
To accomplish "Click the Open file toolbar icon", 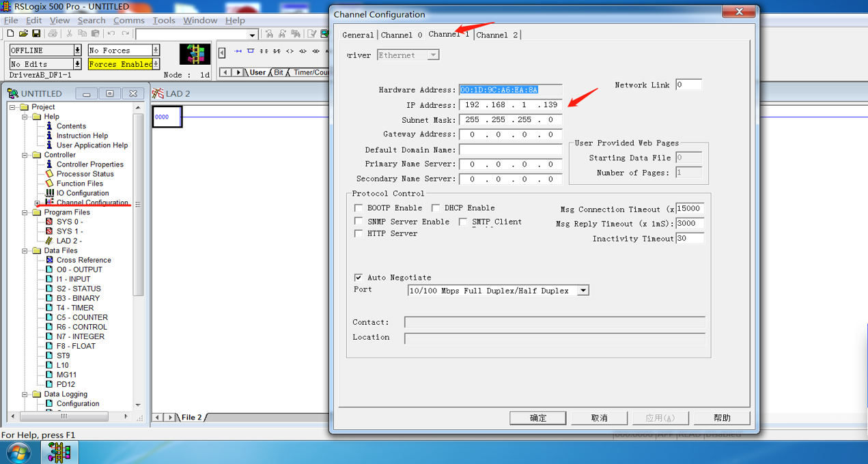I will click(23, 33).
